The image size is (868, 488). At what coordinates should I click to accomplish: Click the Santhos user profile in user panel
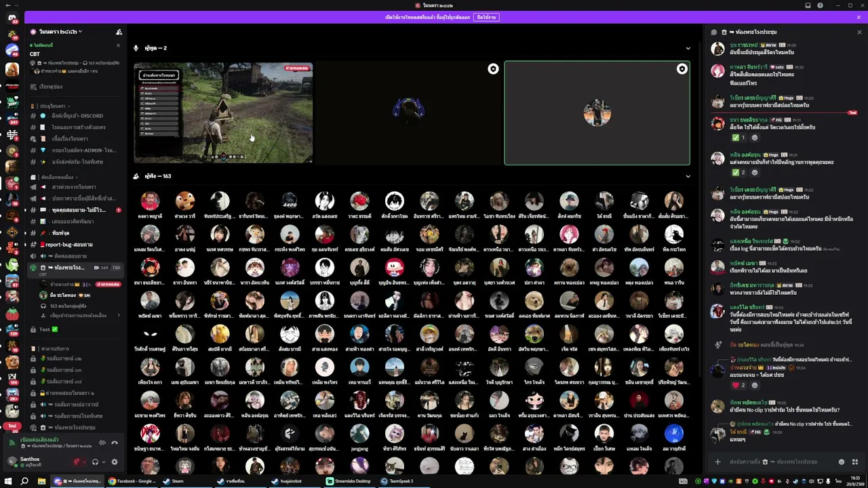[x=37, y=462]
